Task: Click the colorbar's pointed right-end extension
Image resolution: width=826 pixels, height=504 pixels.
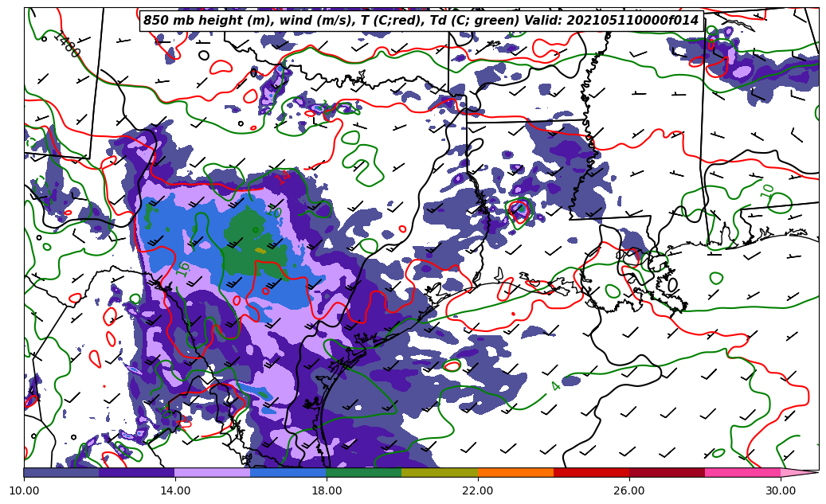Action: point(799,472)
